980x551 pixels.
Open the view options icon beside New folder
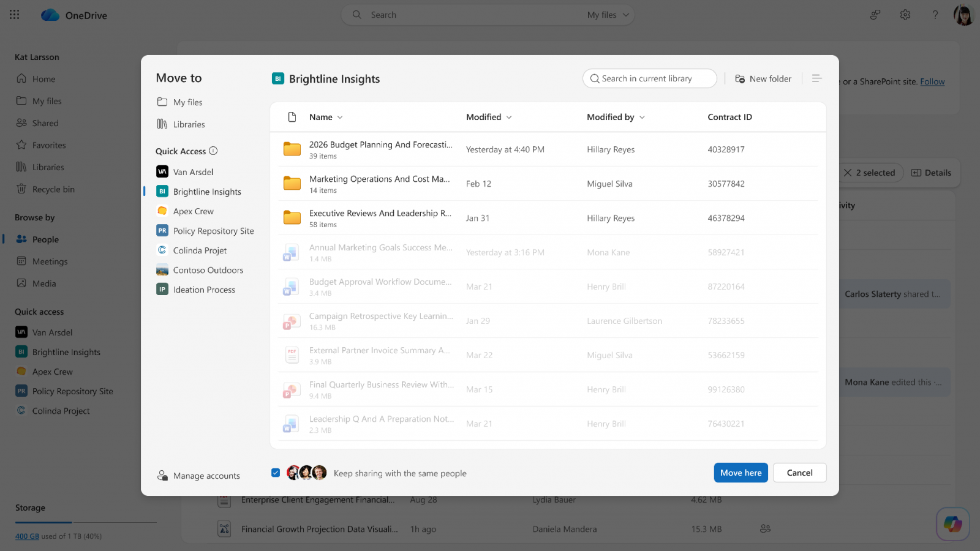coord(816,78)
